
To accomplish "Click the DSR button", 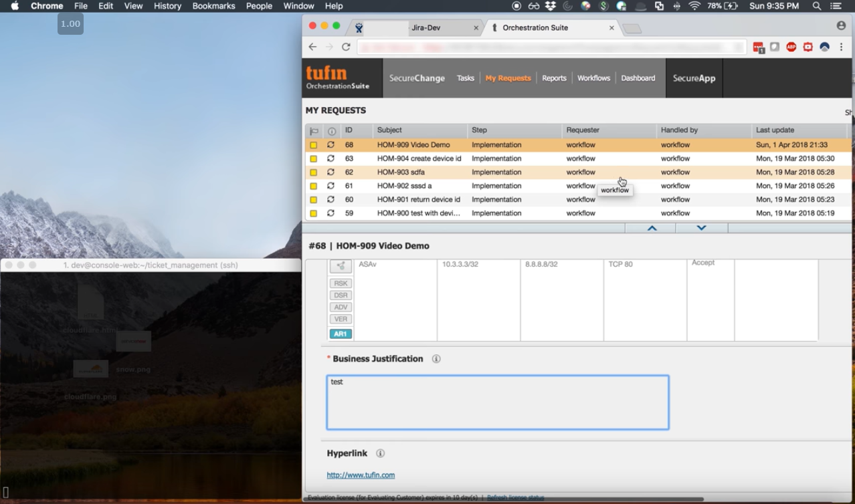I will [341, 295].
